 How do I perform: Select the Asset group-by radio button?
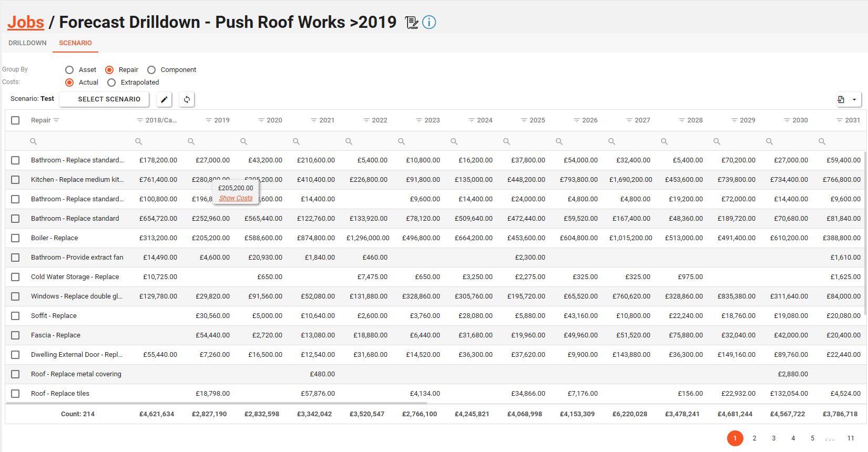coord(69,70)
